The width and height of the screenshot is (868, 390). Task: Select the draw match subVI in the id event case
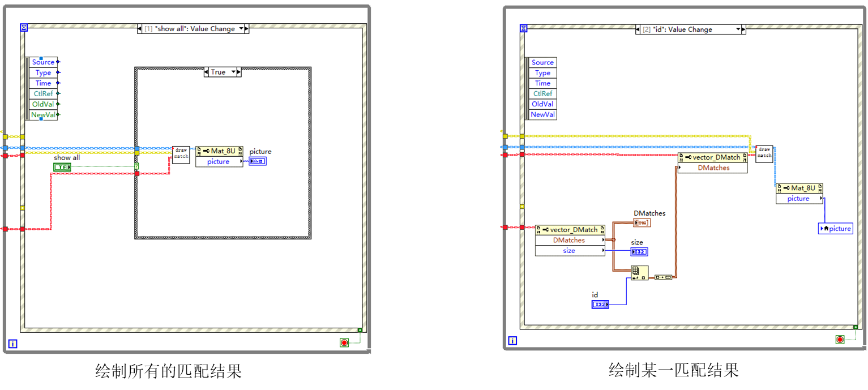pyautogui.click(x=763, y=153)
